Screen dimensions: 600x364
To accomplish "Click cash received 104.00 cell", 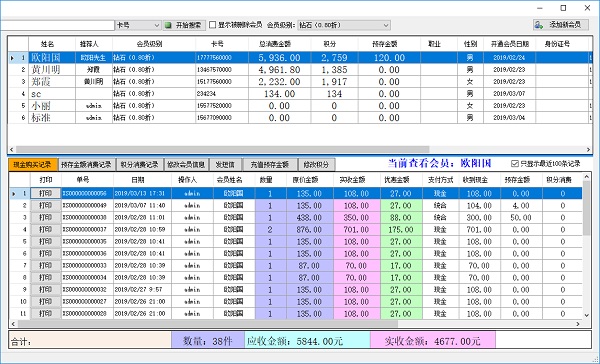I will coord(479,206).
